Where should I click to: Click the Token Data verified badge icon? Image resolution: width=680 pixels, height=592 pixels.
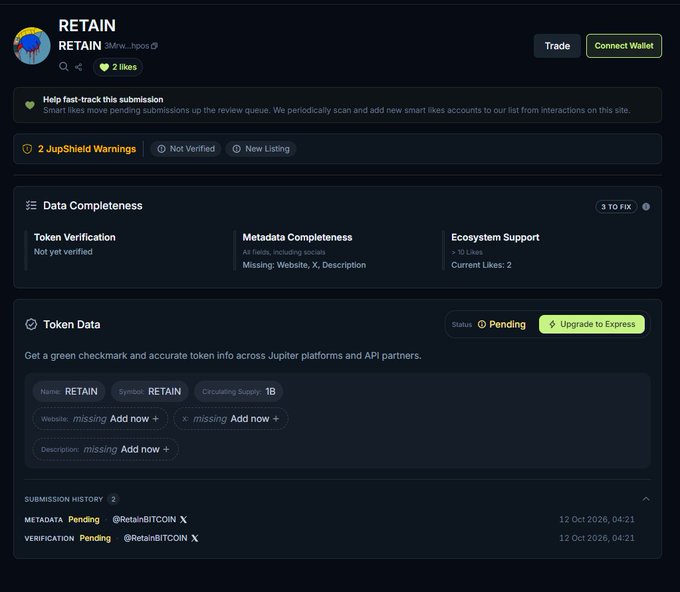coord(31,324)
